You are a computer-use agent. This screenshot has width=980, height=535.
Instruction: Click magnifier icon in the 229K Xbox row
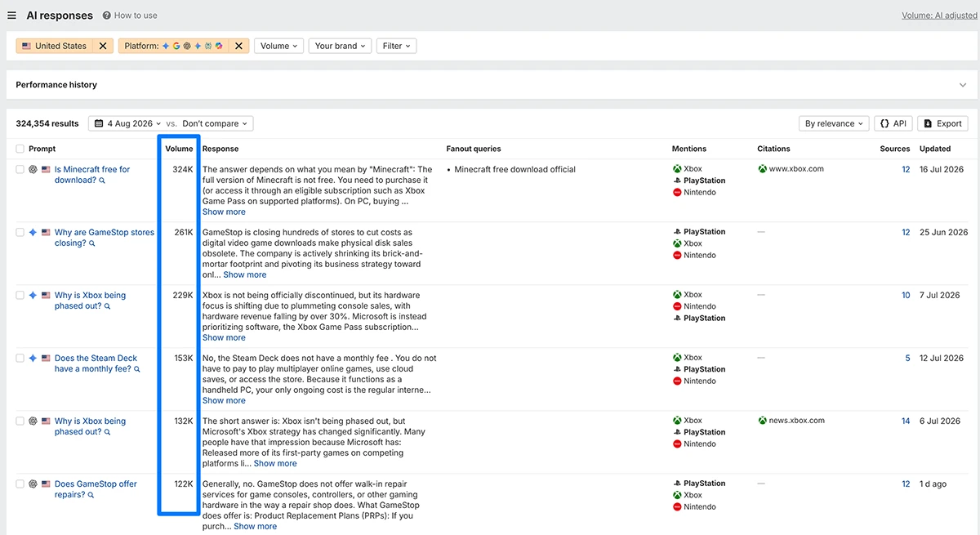[x=107, y=306]
